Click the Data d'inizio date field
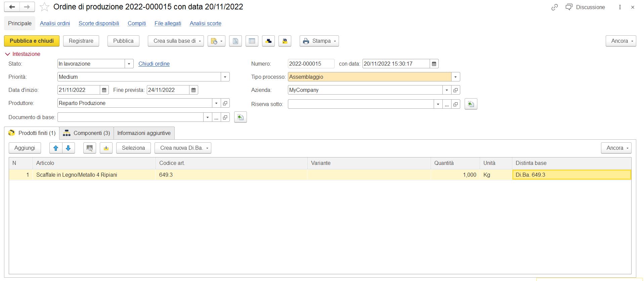 pos(79,90)
